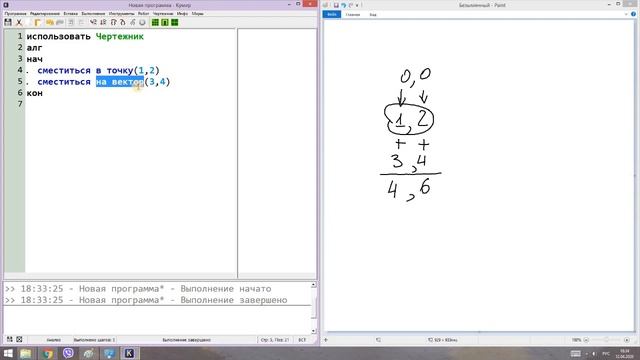Open the Редактирование menu in Kumir
Viewport: 640px width, 360px height.
pyautogui.click(x=45, y=13)
